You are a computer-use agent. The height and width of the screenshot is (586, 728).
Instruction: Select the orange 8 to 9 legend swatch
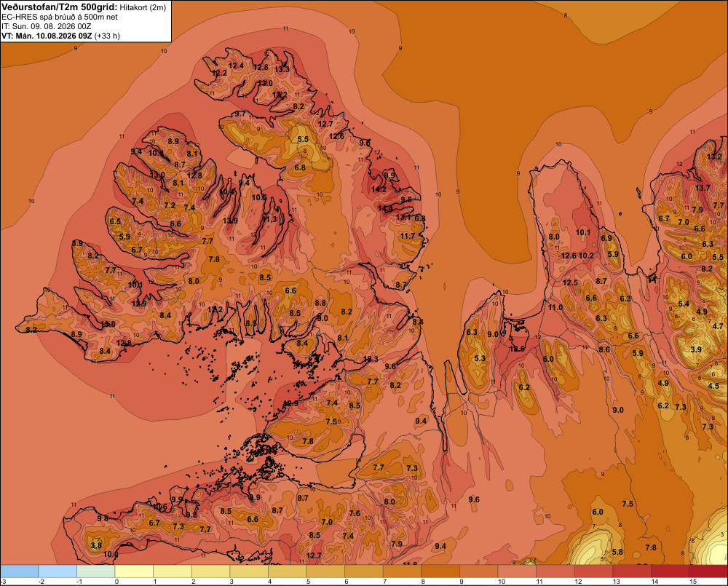pyautogui.click(x=440, y=571)
